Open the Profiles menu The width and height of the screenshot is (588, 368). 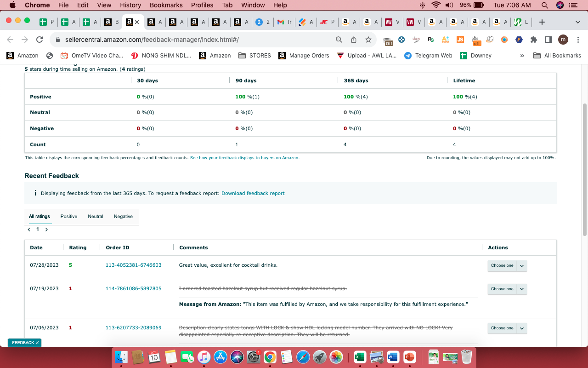(x=202, y=5)
